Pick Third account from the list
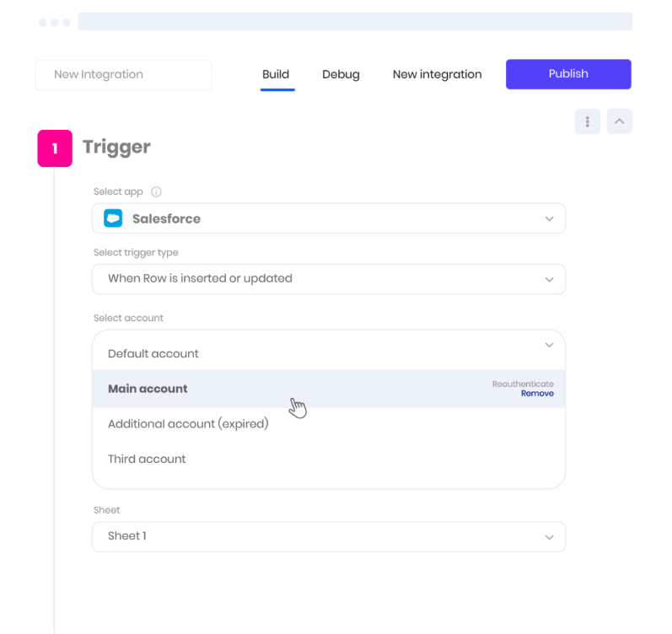This screenshot has height=634, width=672. point(147,459)
